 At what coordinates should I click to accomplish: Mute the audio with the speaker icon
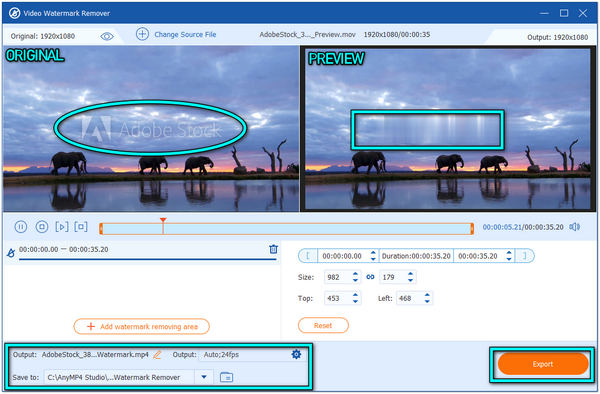574,227
